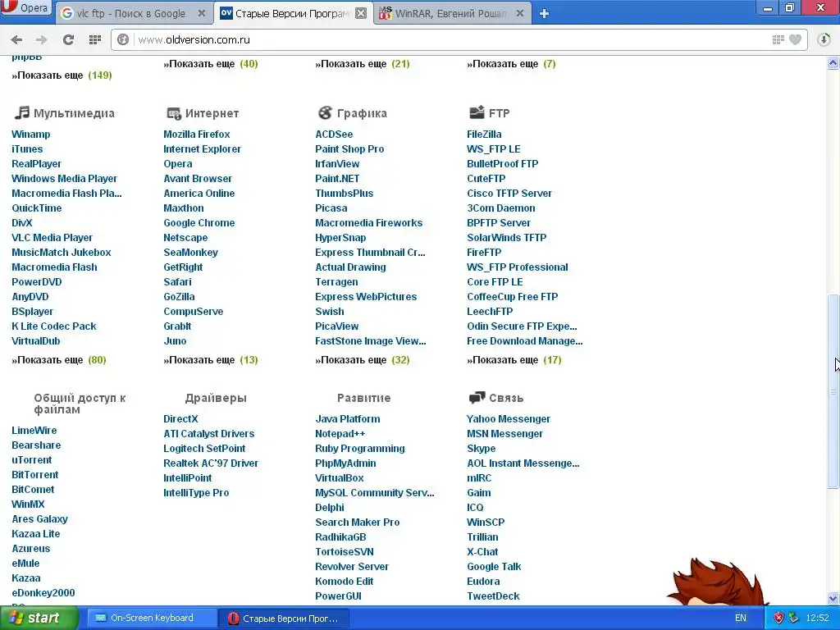Open the Mozilla Firefox link
840x630 pixels.
(x=197, y=134)
